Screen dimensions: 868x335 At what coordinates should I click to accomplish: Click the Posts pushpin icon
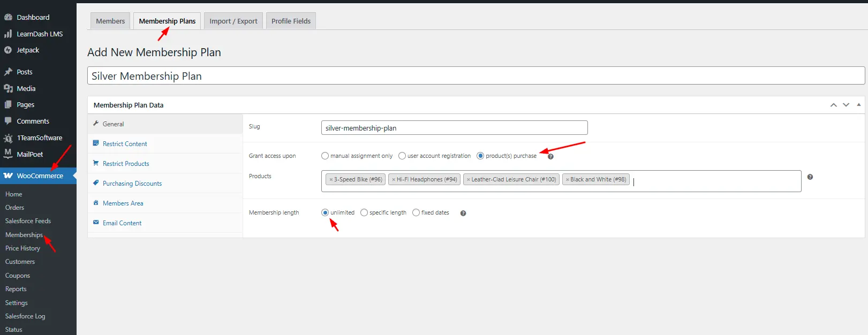pyautogui.click(x=8, y=72)
